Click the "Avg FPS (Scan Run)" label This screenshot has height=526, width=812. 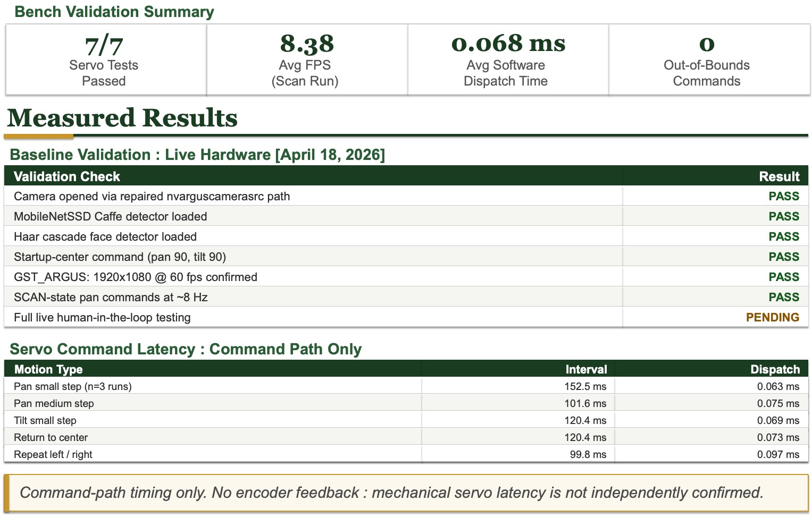click(305, 73)
